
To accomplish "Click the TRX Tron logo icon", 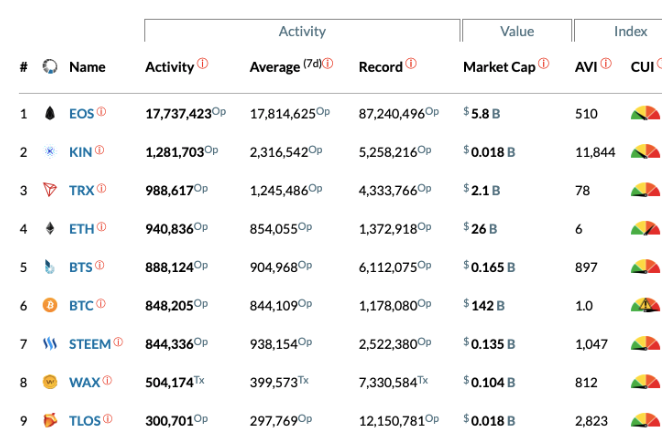I will click(50, 189).
